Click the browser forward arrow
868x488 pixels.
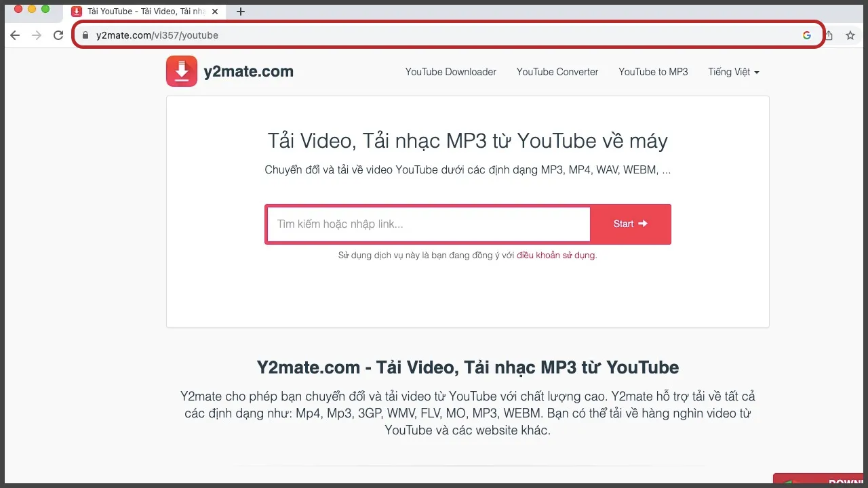(36, 35)
